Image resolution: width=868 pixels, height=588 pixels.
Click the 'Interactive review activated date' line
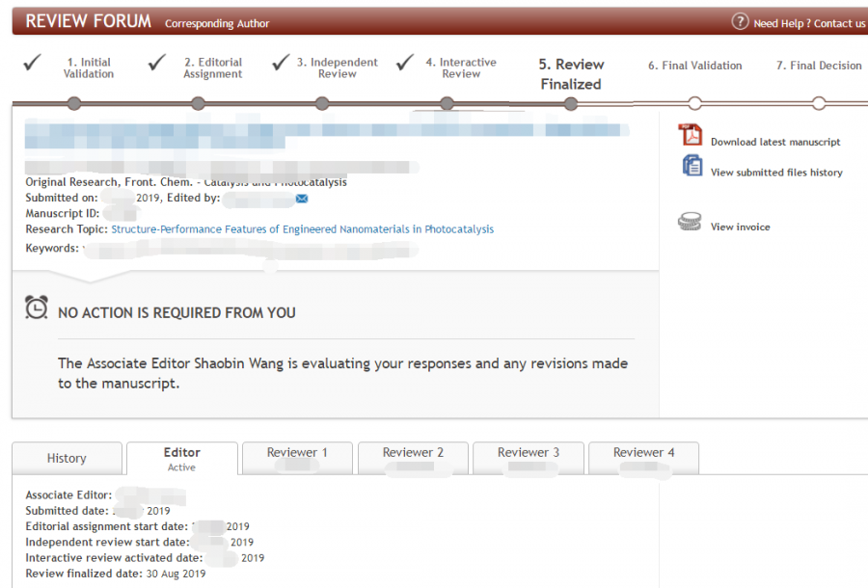coord(145,558)
